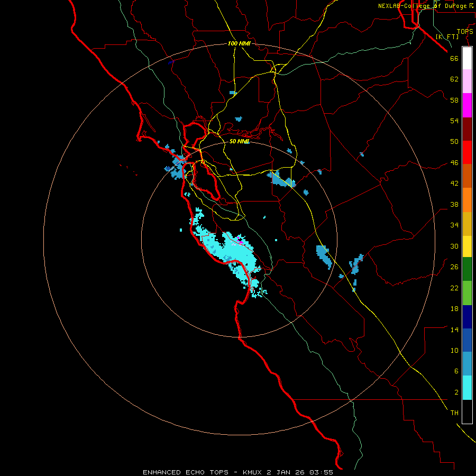
Task: Click the cyan legend color band
Action: pos(467,388)
